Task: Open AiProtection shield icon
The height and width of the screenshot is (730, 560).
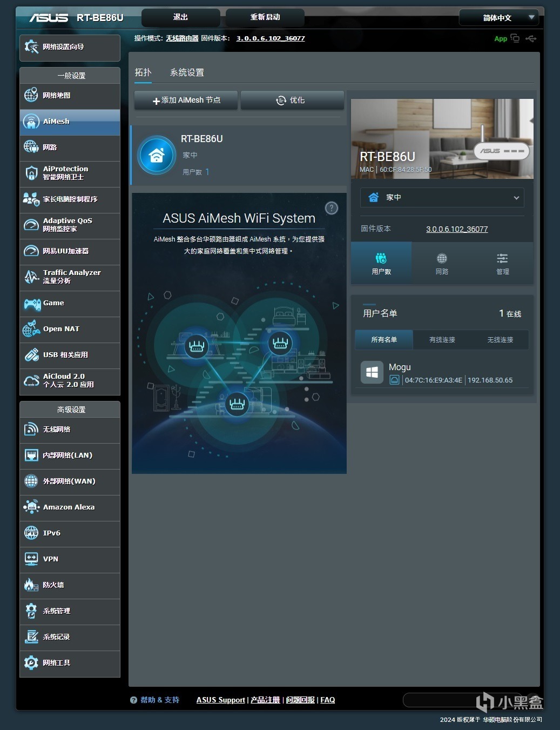Action: [31, 173]
